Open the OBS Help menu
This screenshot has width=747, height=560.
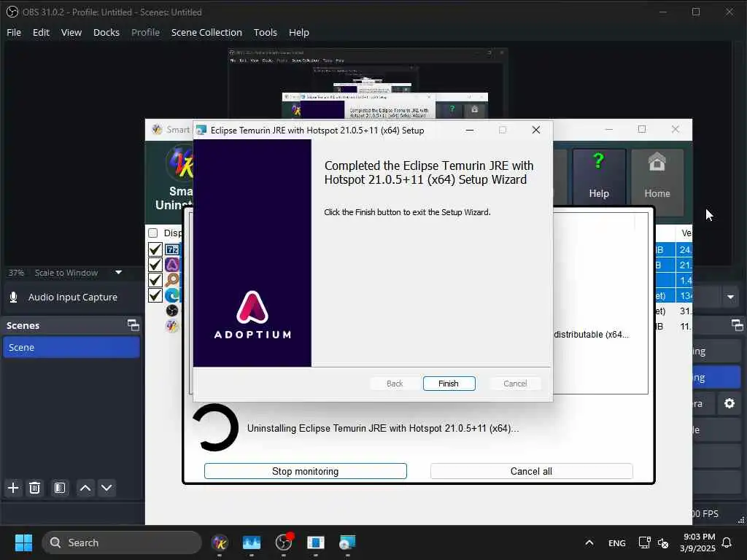(x=298, y=32)
